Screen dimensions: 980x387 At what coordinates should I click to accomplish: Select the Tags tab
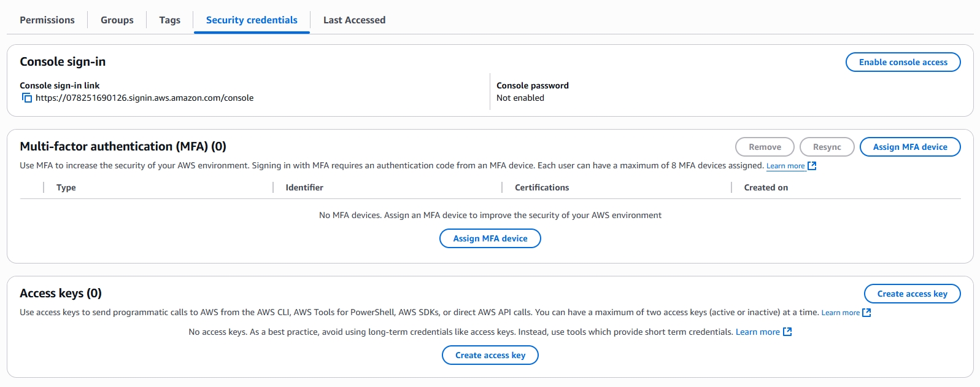tap(170, 20)
